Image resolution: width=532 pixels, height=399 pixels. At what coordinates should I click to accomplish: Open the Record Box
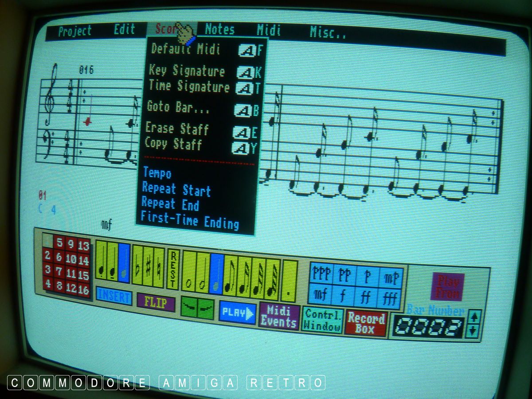366,324
